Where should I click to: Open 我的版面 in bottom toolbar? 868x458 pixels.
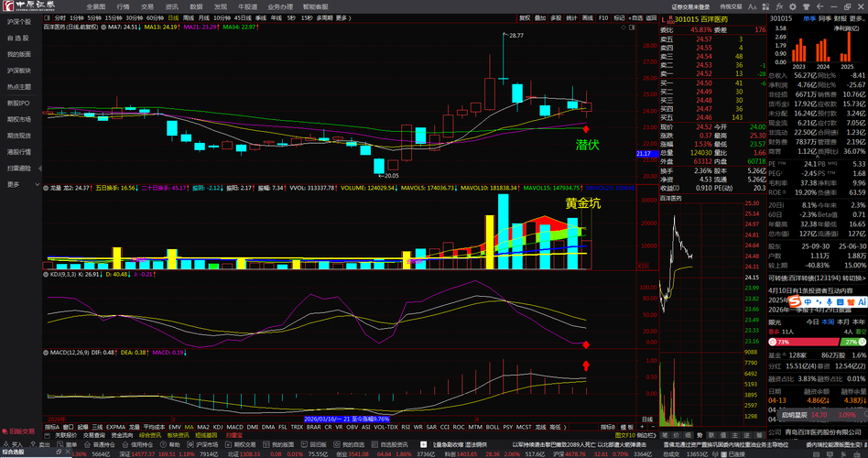tap(278, 444)
